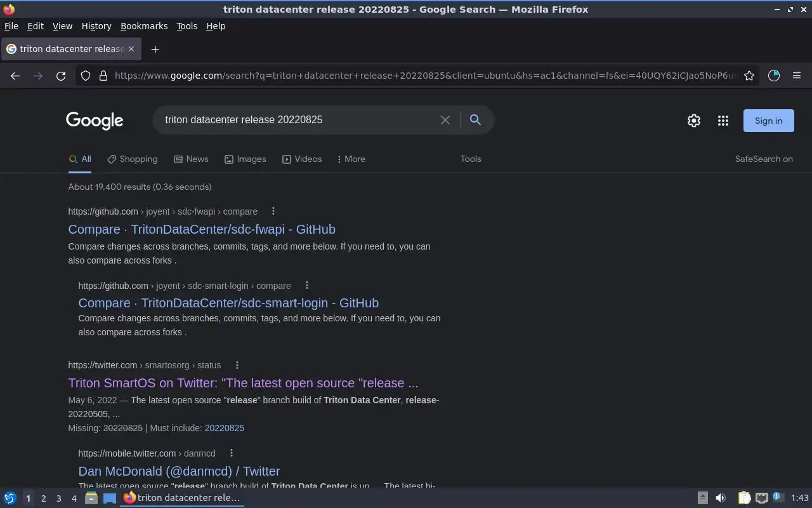This screenshot has height=508, width=812.
Task: Click the Firefox window taskbar button
Action: (x=183, y=498)
